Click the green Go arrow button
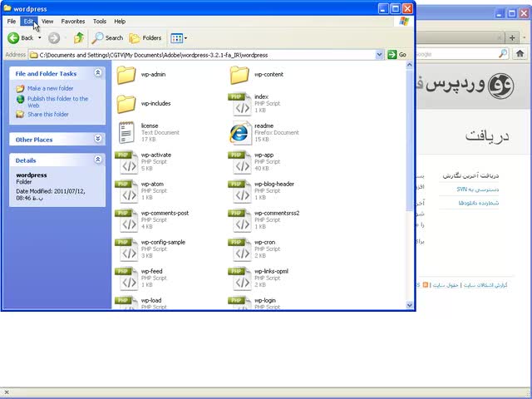Screen dimensions: 532x399 click(392, 54)
